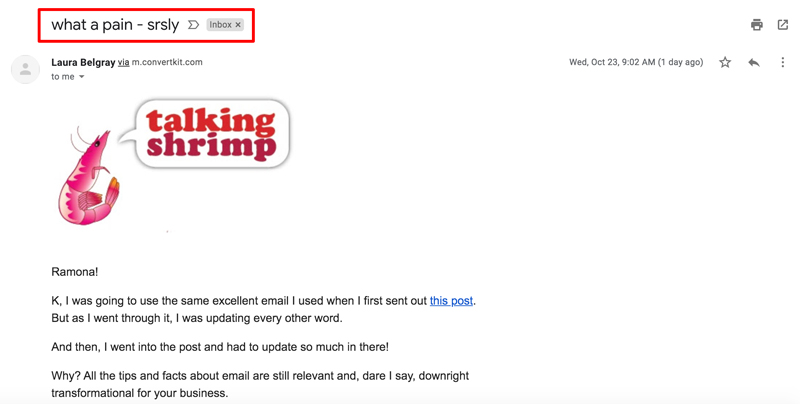Remove the Inbox label with its X

pyautogui.click(x=238, y=25)
